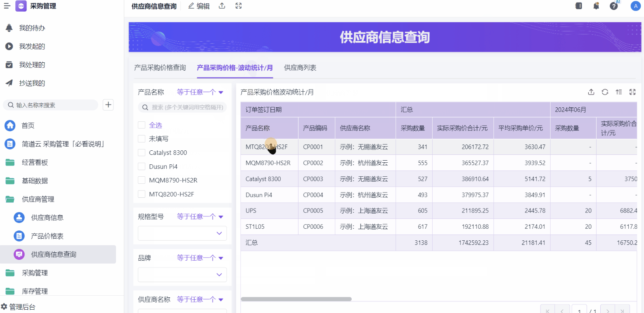Image resolution: width=644 pixels, height=313 pixels.
Task: Open the help question mark icon
Action: (613, 6)
